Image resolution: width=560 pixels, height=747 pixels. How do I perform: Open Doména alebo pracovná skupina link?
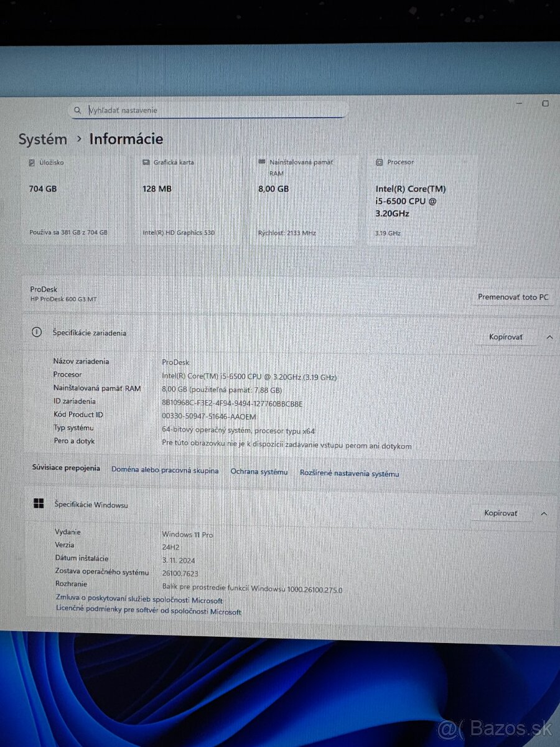click(x=164, y=471)
